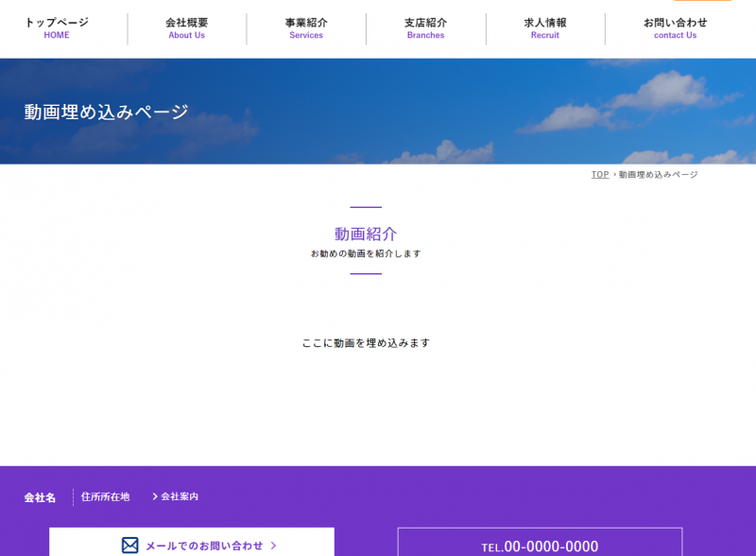Select 支店紹介 Branches in the navigation bar

pos(425,28)
